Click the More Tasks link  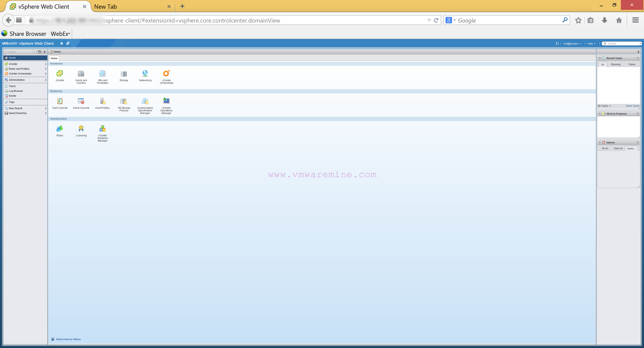click(x=633, y=106)
